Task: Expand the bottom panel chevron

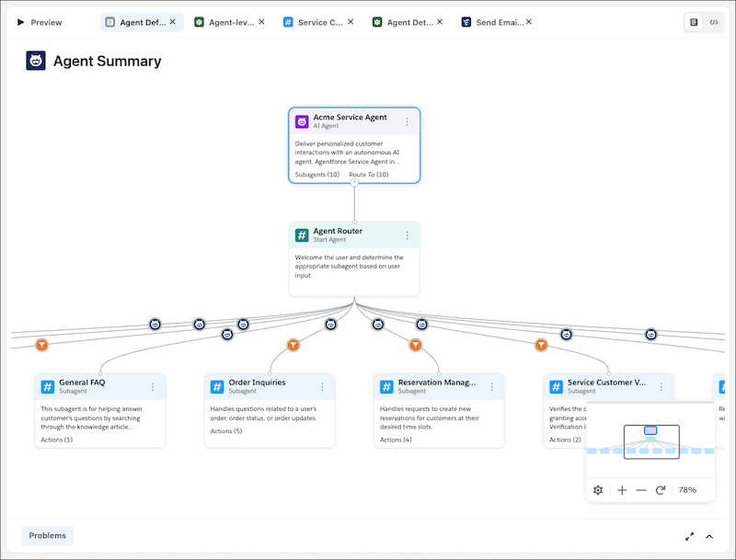Action: pos(709,536)
